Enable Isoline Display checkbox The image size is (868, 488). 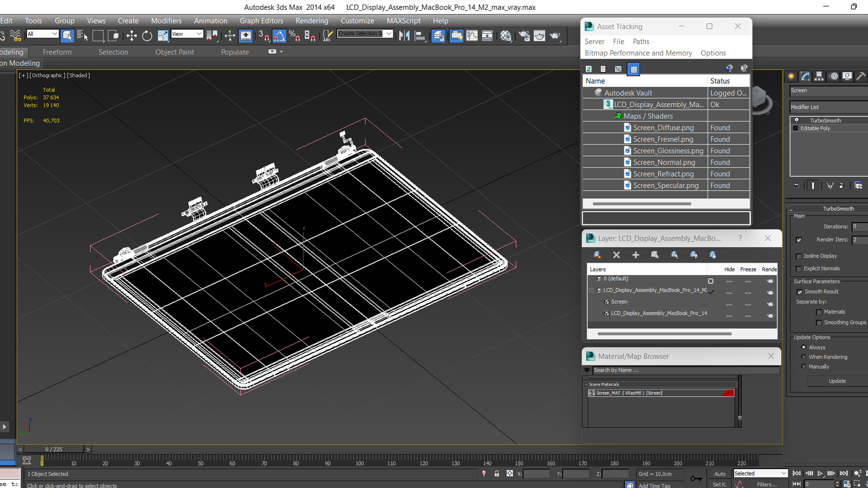tap(799, 256)
